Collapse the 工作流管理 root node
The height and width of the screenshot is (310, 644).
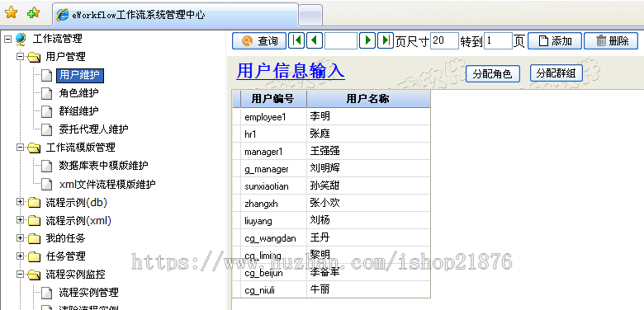pos(7,39)
